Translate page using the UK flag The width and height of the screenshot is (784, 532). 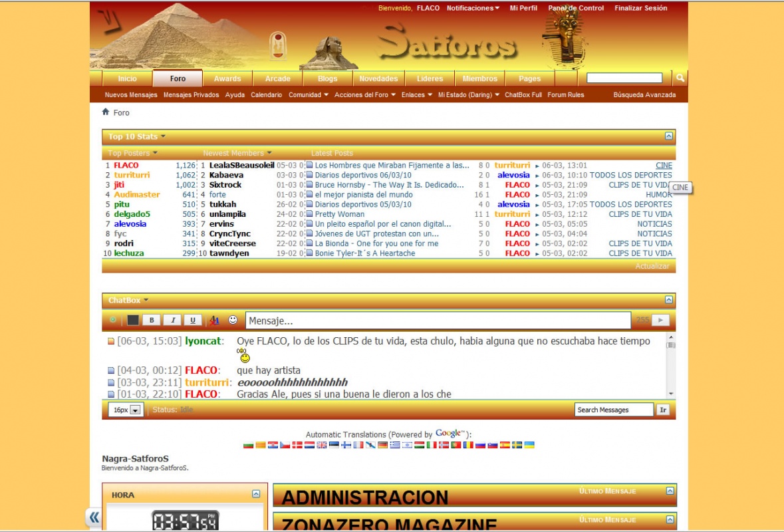coord(321,445)
